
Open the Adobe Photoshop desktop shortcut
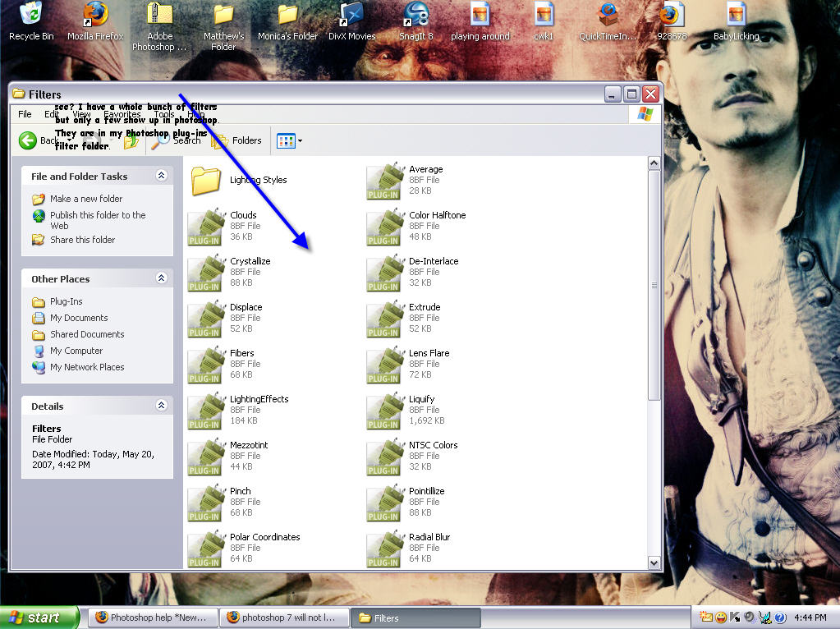[159, 27]
